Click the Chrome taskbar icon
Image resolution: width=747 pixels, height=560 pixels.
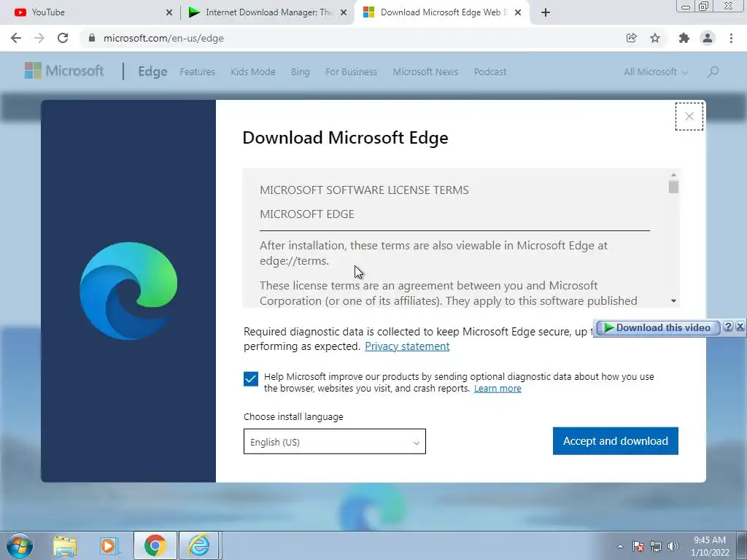point(155,545)
